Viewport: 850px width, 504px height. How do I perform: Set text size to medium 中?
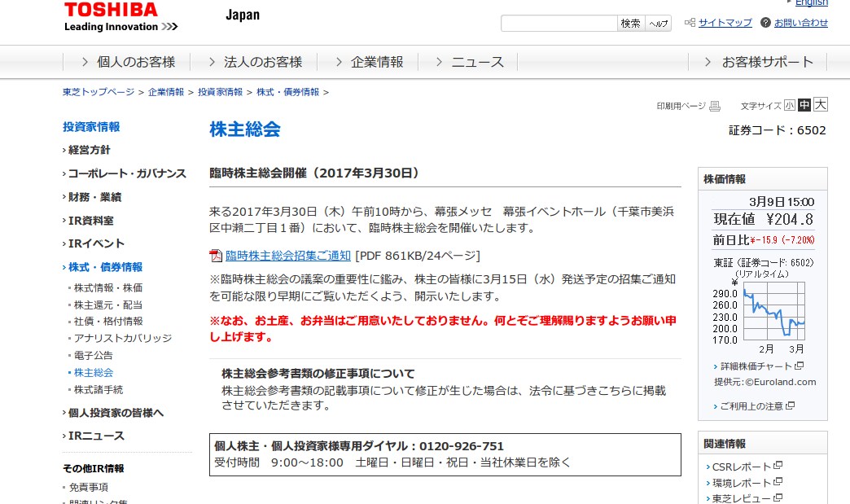[x=804, y=105]
